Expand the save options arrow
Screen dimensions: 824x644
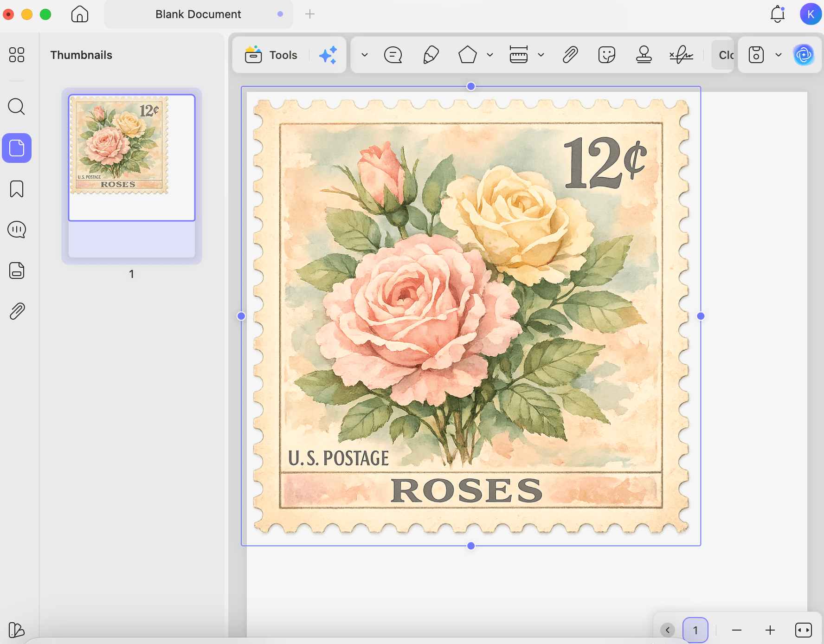click(779, 55)
